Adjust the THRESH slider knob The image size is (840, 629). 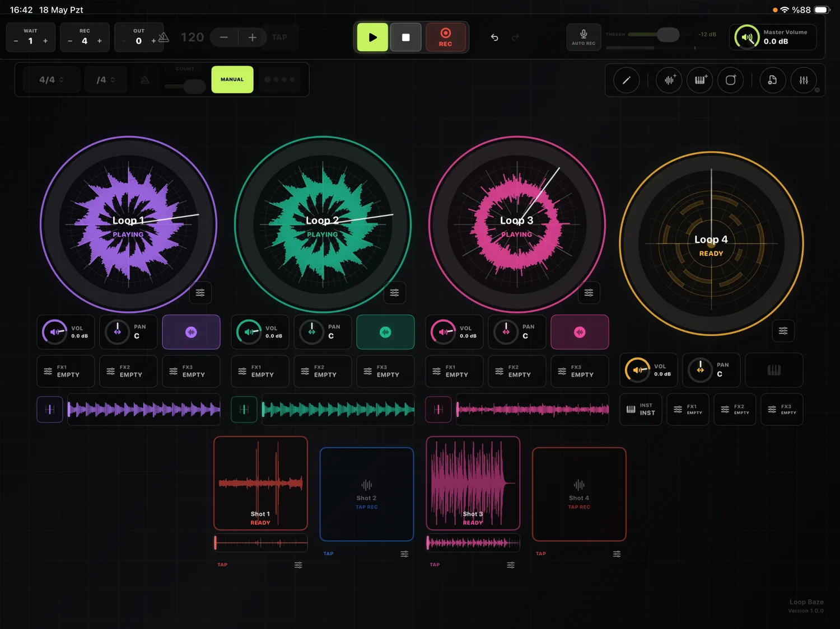668,35
